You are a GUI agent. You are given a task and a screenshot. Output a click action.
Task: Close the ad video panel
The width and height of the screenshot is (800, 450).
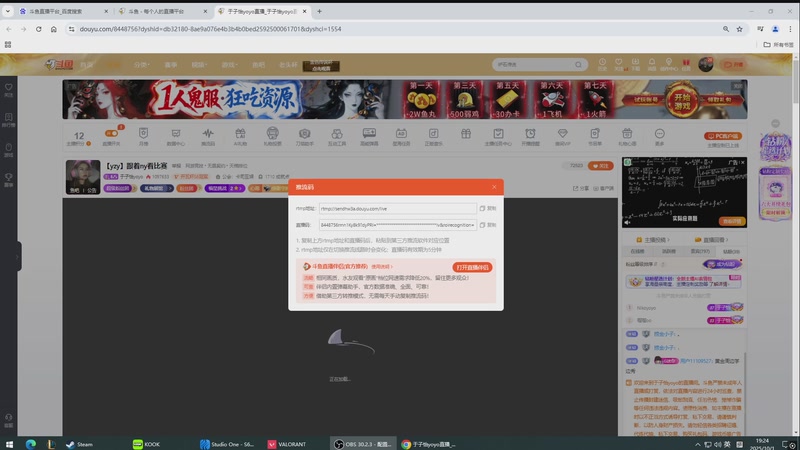(742, 162)
